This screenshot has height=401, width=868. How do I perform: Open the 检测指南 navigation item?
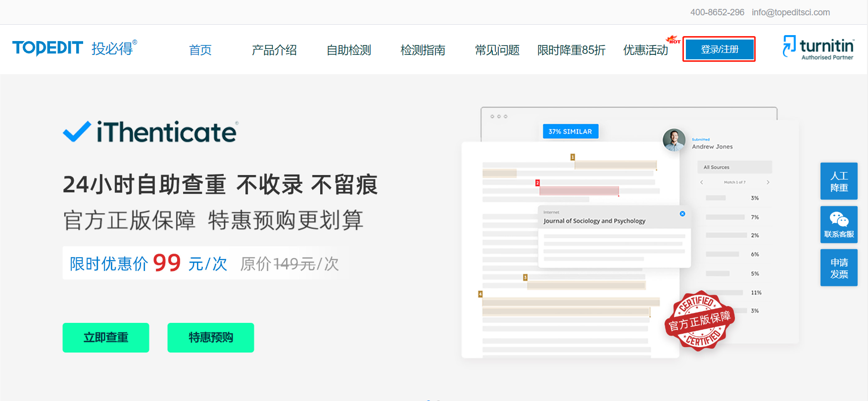point(423,50)
